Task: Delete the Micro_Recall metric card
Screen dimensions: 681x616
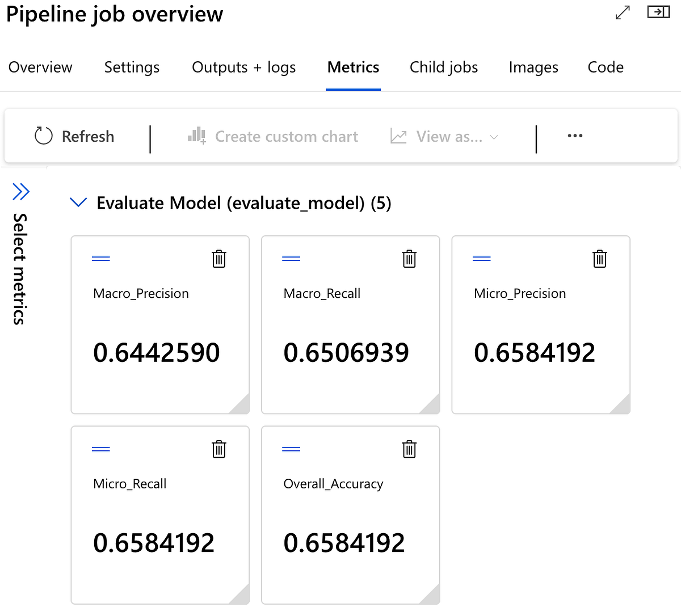Action: pos(218,449)
